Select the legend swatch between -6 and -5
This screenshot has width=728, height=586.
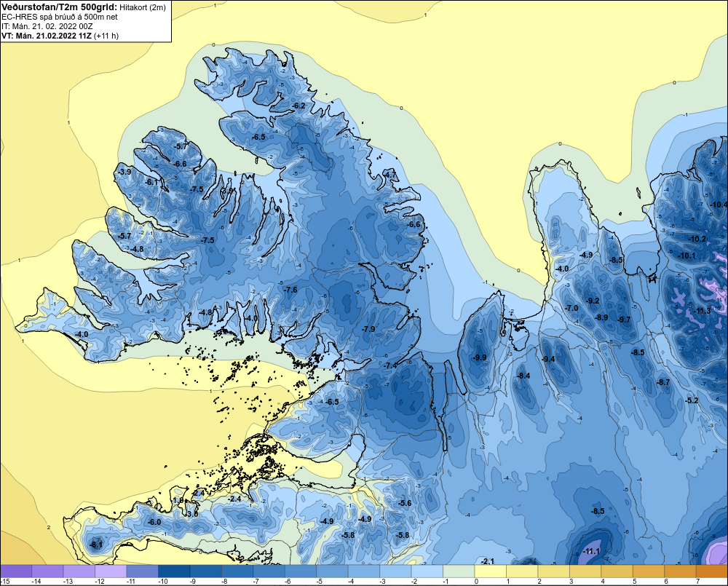pyautogui.click(x=301, y=571)
